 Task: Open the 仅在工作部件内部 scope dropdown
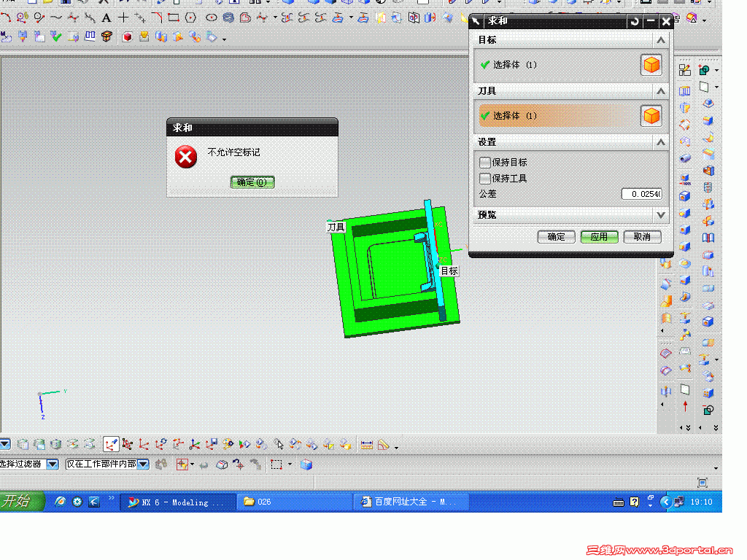pos(143,464)
